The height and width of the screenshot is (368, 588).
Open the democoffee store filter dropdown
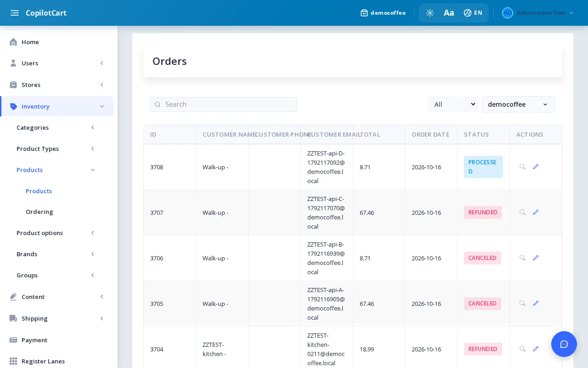click(519, 104)
